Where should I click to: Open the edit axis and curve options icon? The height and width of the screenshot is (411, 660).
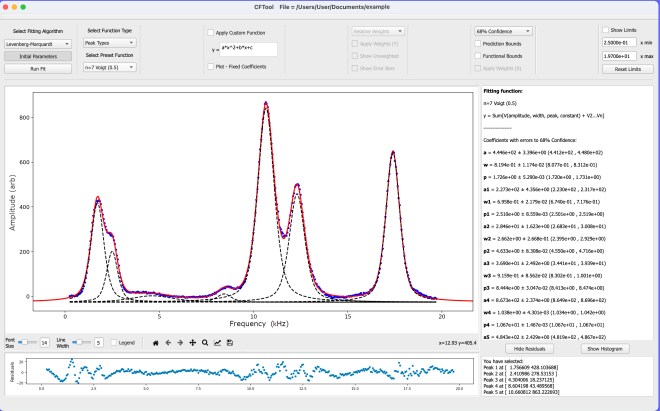click(218, 342)
